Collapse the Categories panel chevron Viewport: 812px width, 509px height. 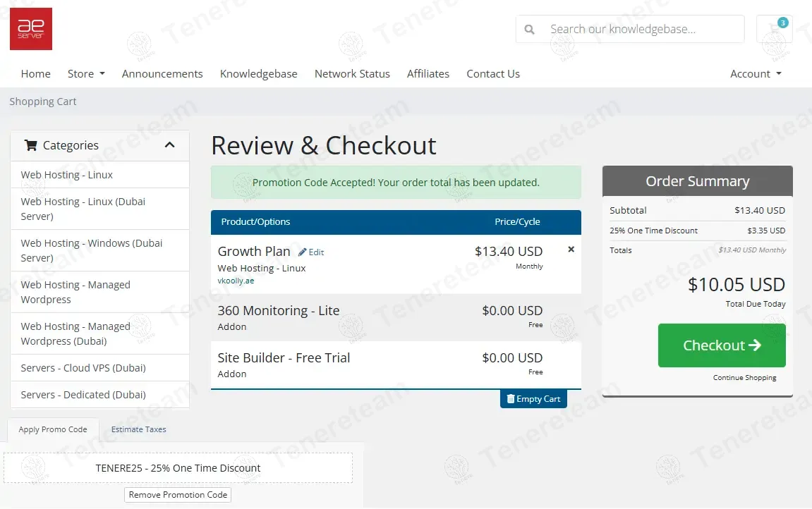click(169, 145)
